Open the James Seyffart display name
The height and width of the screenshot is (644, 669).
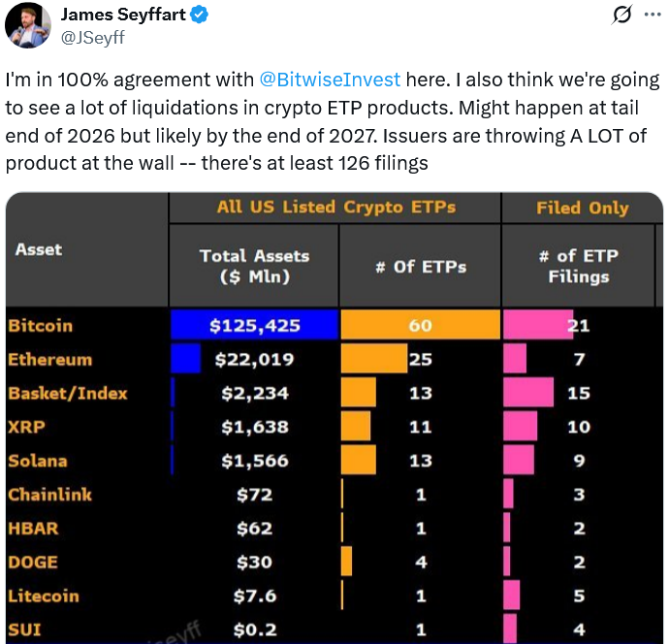[123, 16]
